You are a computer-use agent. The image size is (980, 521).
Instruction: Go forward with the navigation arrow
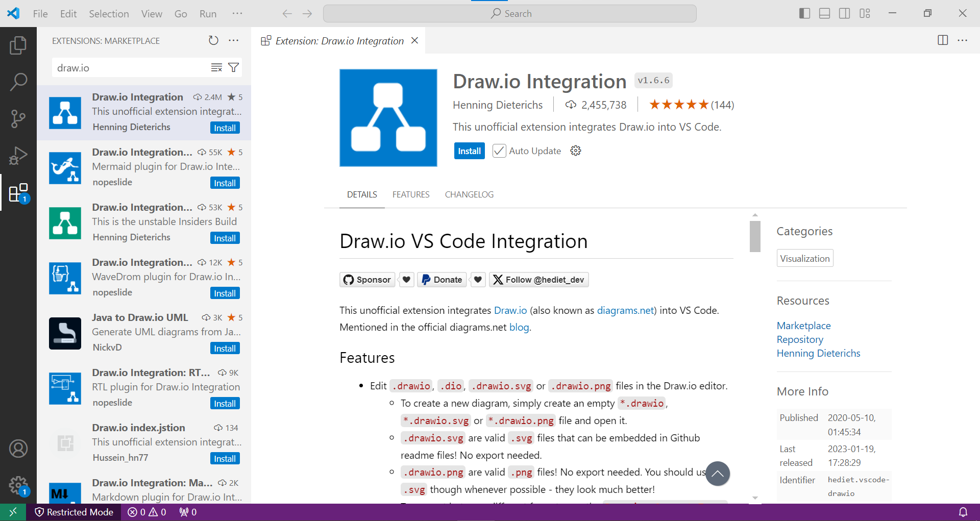307,14
